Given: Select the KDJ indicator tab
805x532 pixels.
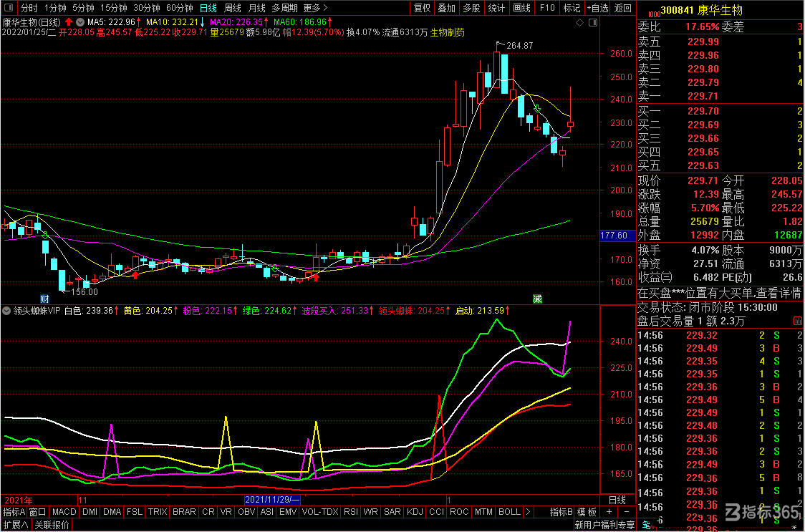Looking at the screenshot, I should tap(414, 512).
